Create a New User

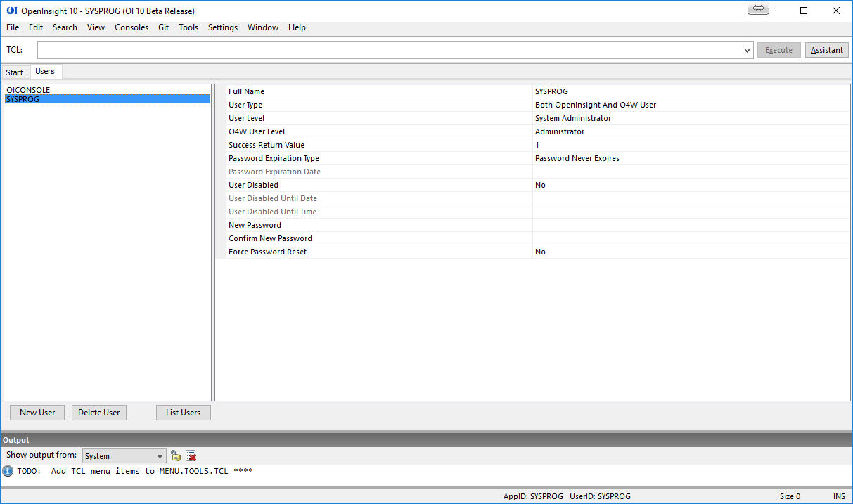pyautogui.click(x=37, y=413)
